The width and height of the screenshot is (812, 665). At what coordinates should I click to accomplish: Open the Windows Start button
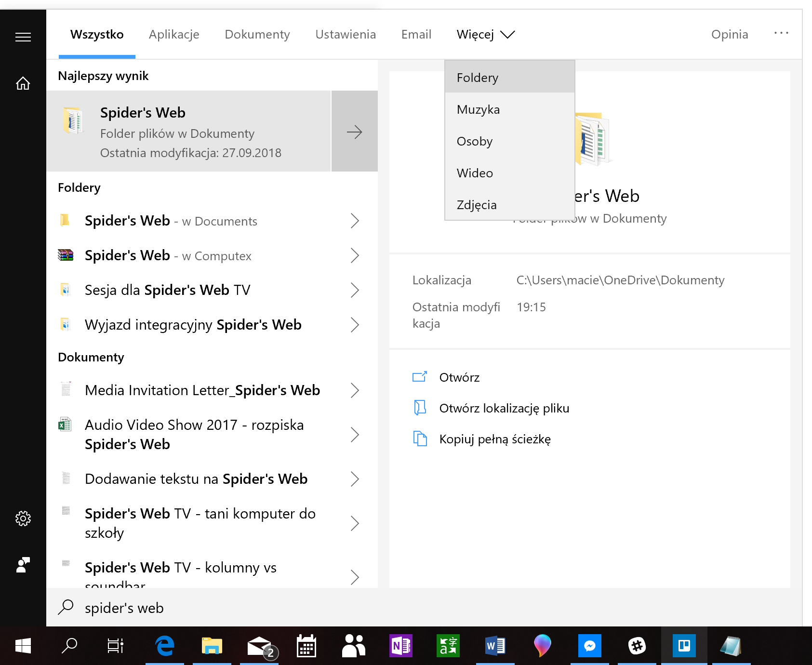23,646
